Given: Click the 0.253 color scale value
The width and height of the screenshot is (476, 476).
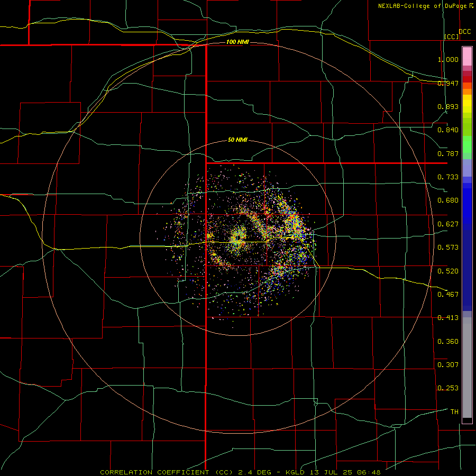Looking at the screenshot, I should [448, 388].
